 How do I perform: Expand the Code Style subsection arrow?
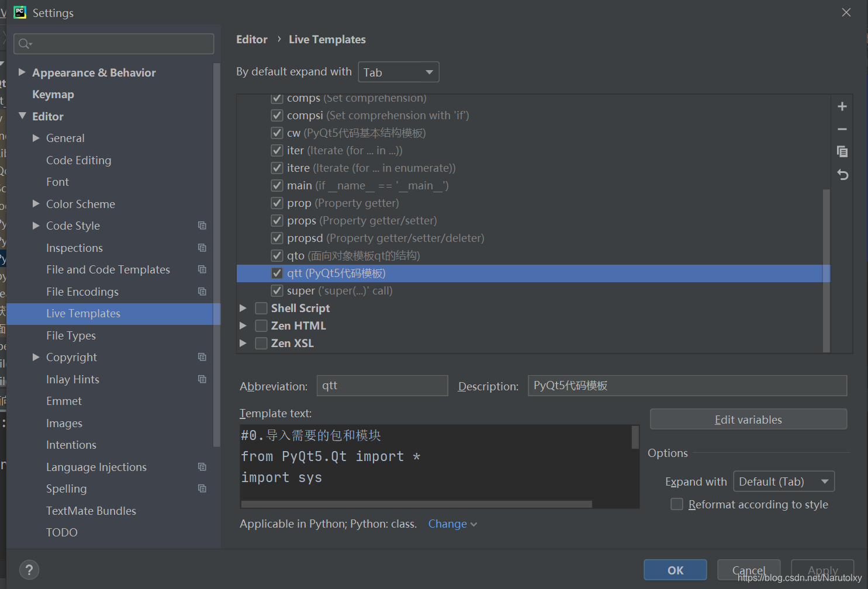(36, 226)
